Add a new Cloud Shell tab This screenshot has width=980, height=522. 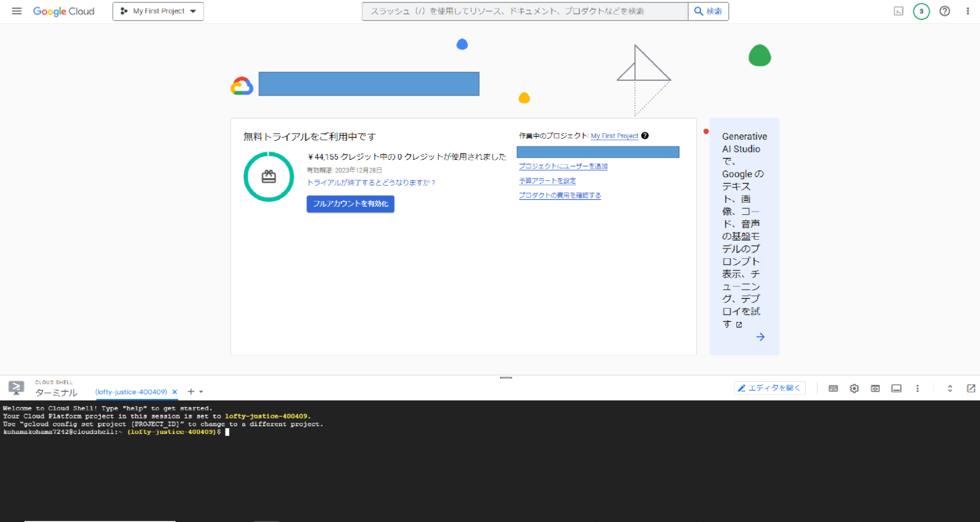(191, 392)
